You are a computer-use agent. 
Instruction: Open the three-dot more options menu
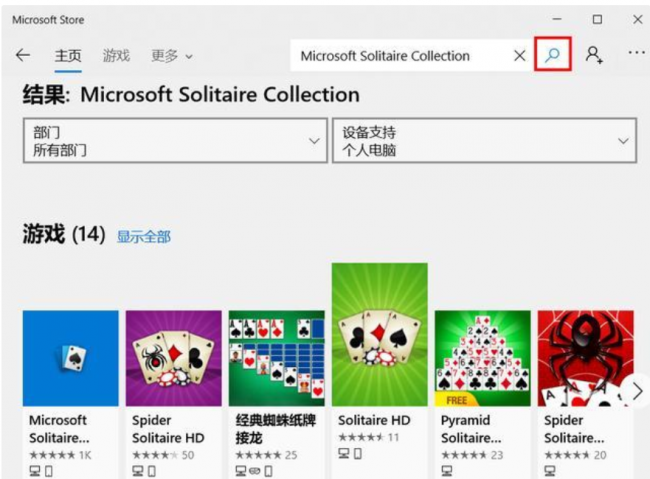tap(637, 53)
